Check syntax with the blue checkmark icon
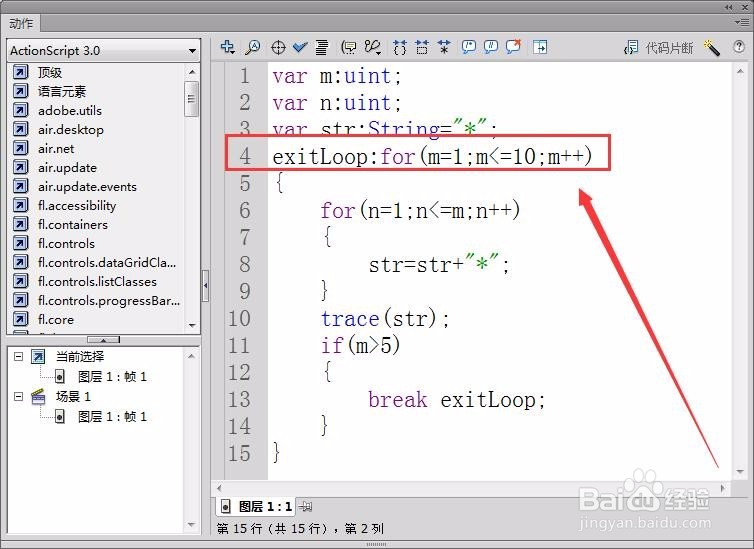The image size is (754, 549). coord(300,47)
